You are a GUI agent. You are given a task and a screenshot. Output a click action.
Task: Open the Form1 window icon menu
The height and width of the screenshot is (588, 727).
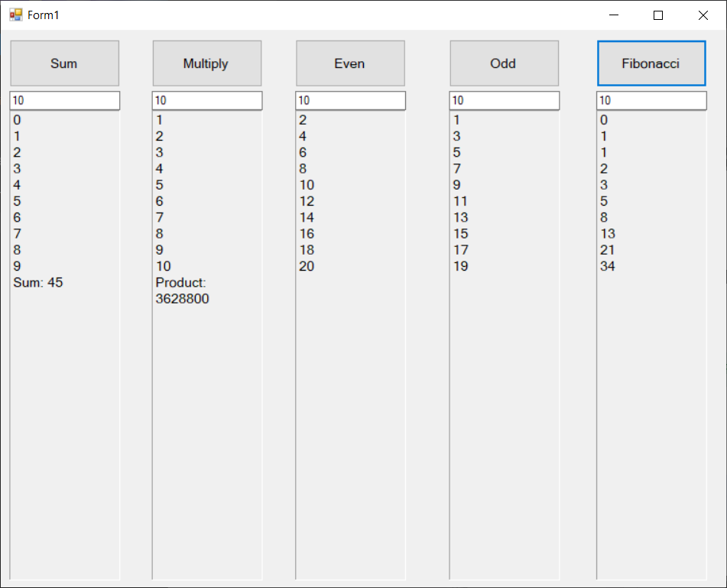pos(16,15)
